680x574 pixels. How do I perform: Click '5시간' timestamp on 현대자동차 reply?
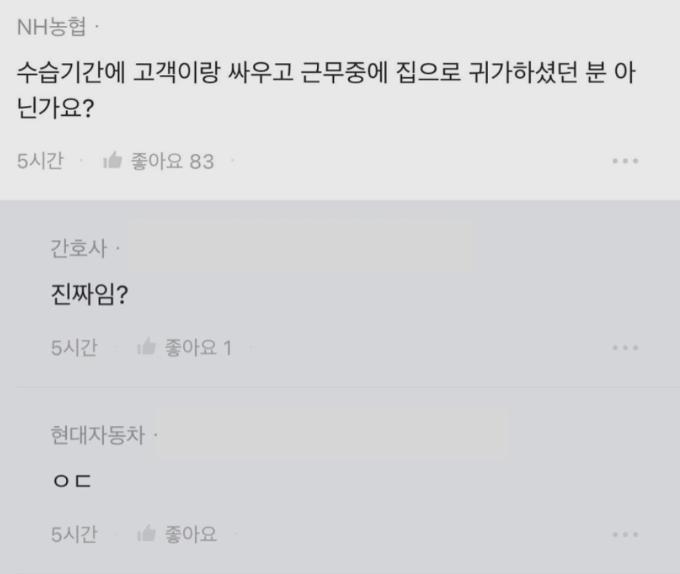click(74, 534)
